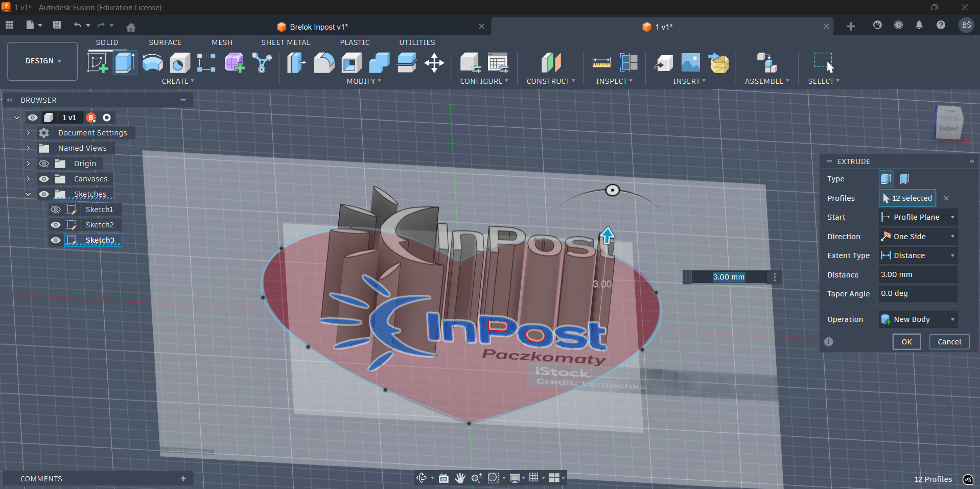Click the Taper Angle input field
This screenshot has height=489, width=980.
[x=917, y=294]
